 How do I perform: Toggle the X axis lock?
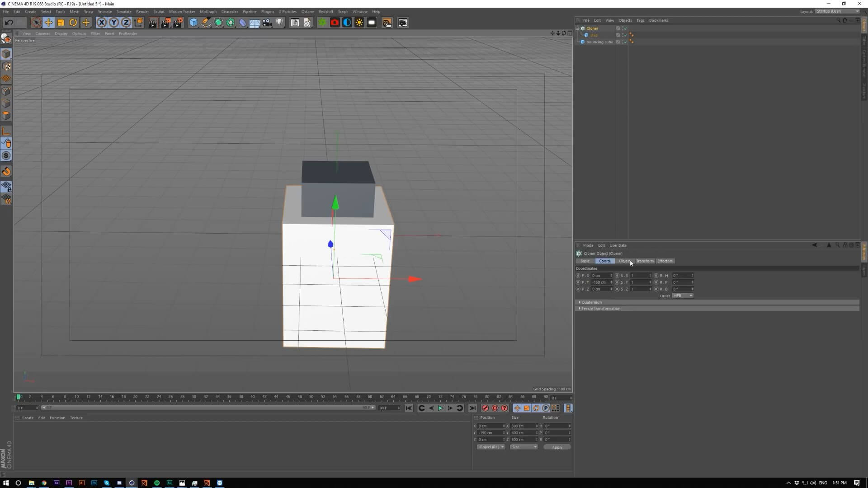point(102,23)
